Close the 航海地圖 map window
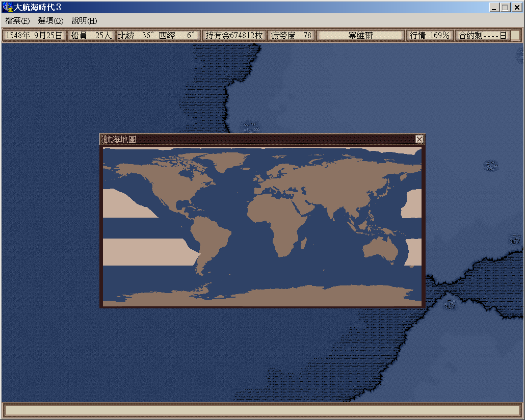Viewport: 525px width, 420px height. coord(419,139)
